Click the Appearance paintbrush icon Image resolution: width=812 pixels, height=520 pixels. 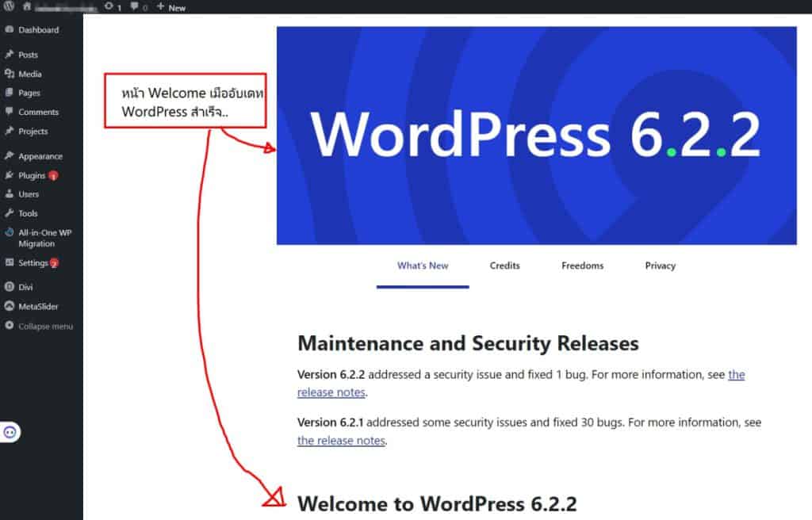point(10,156)
